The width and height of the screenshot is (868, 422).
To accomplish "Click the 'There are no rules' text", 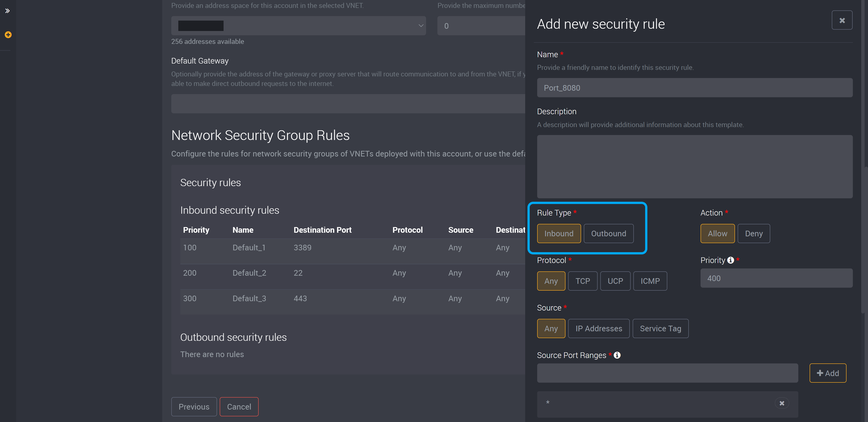I will (x=212, y=354).
